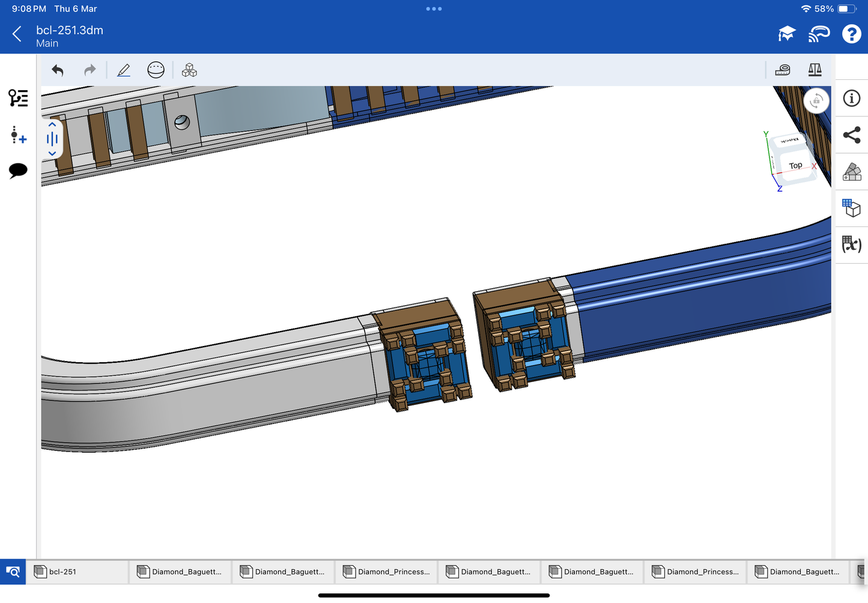Tap the Redo arrow in toolbar
This screenshot has height=603, width=868.
point(90,71)
